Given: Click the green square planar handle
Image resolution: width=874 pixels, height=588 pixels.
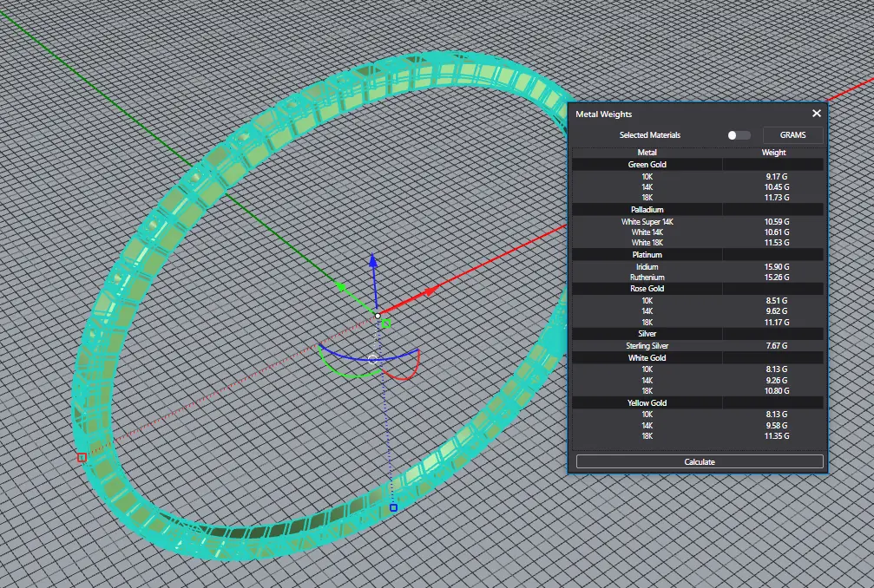Looking at the screenshot, I should pos(386,323).
